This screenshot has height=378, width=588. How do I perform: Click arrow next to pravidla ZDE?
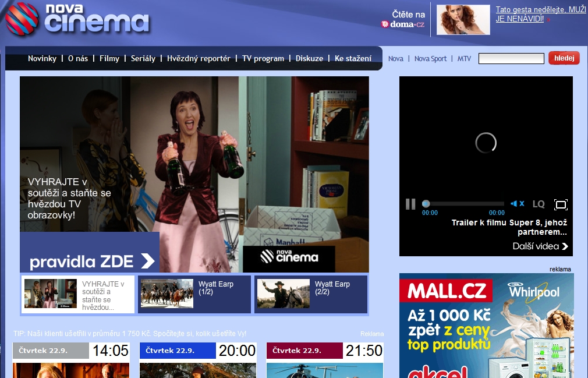point(148,260)
